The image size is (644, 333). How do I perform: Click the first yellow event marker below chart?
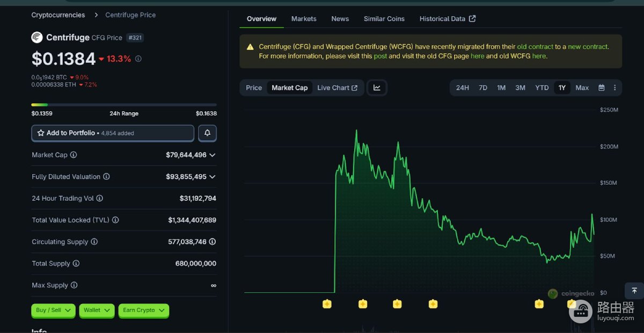pos(327,304)
